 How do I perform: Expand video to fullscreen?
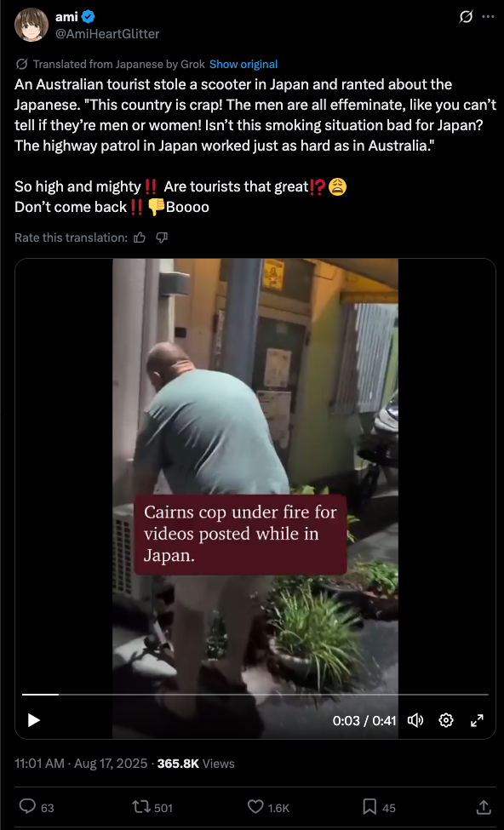[477, 720]
